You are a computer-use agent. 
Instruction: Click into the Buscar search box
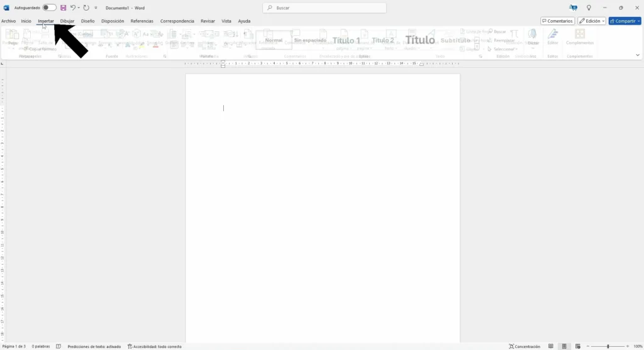tap(325, 8)
